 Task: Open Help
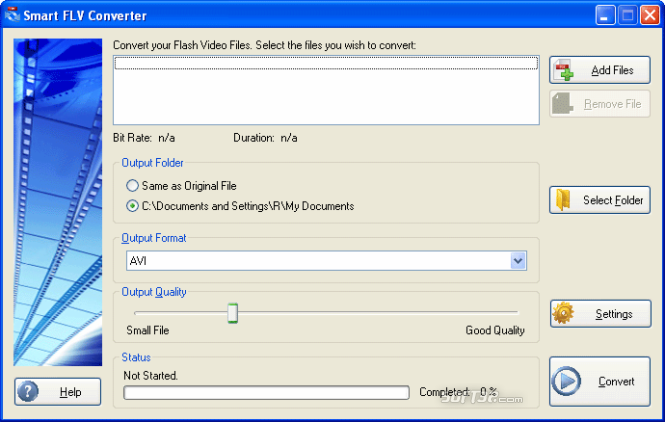[58, 392]
